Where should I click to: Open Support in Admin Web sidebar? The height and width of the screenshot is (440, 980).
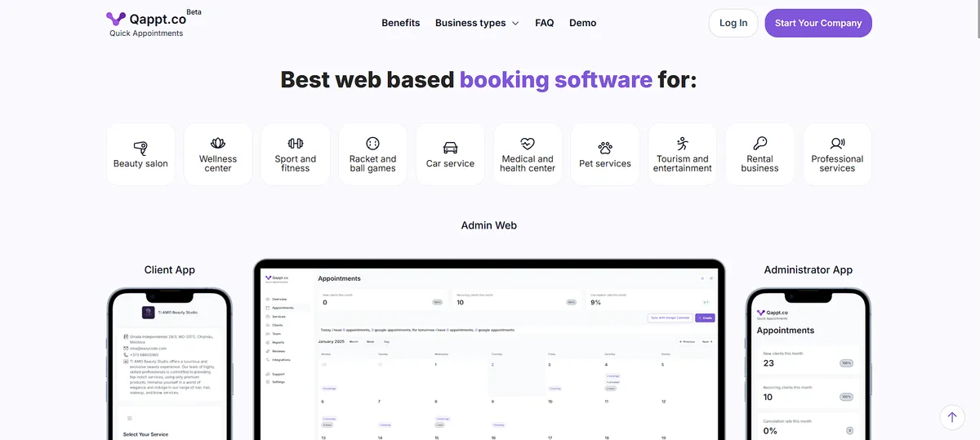point(276,374)
